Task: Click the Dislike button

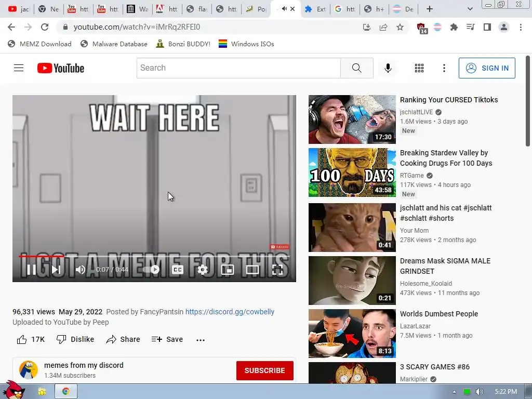Action: tap(75, 339)
